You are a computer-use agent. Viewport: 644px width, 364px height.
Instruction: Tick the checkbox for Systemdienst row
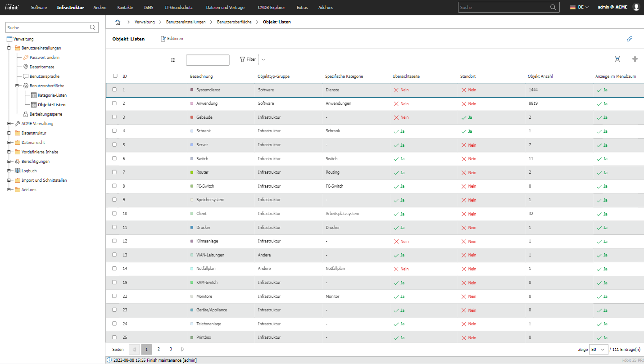point(114,90)
